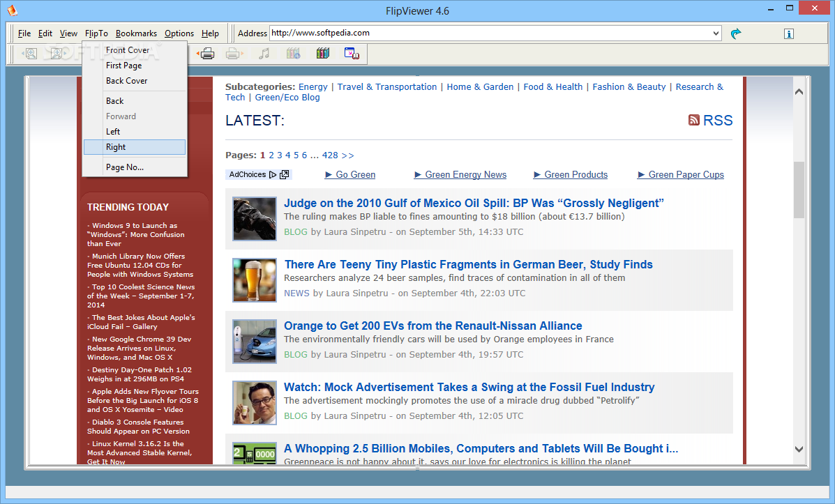Click the RSS text link
Screen dimensions: 835x504
tap(717, 121)
